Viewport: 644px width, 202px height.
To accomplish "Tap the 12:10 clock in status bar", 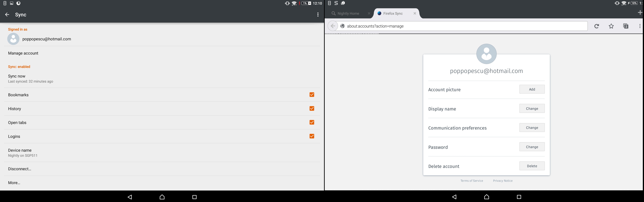I will click(317, 3).
